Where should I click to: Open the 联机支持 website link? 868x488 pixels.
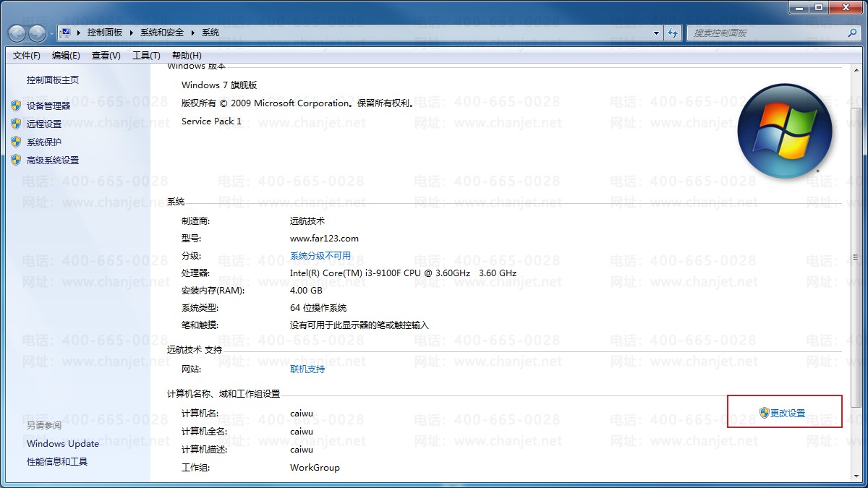pyautogui.click(x=307, y=369)
